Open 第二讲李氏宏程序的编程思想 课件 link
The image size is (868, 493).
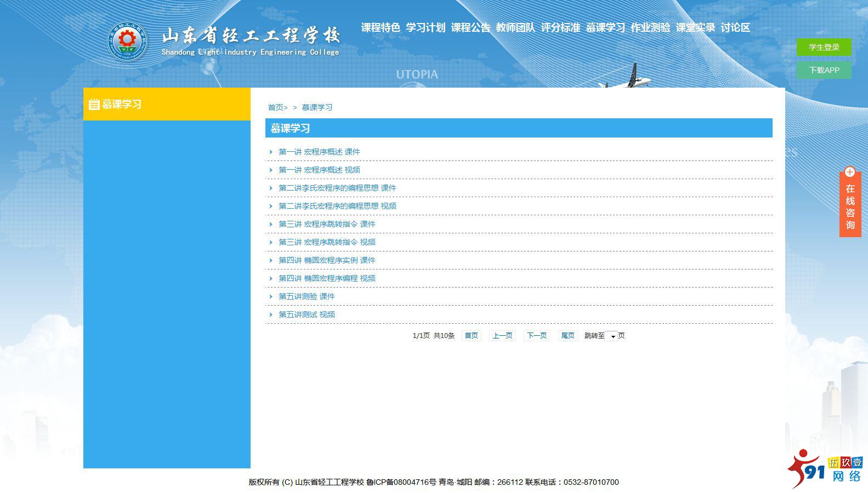pos(337,188)
